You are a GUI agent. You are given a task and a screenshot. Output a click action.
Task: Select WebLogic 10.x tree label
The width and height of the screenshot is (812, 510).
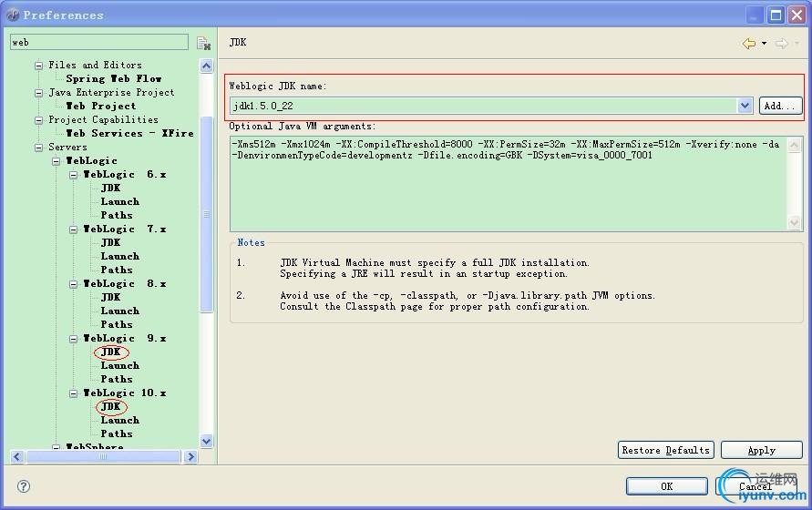(x=125, y=393)
